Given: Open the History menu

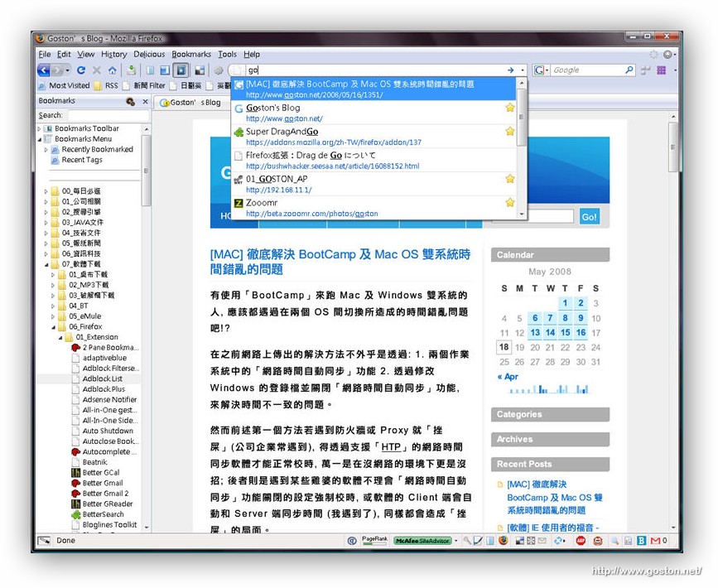Looking at the screenshot, I should click(113, 54).
